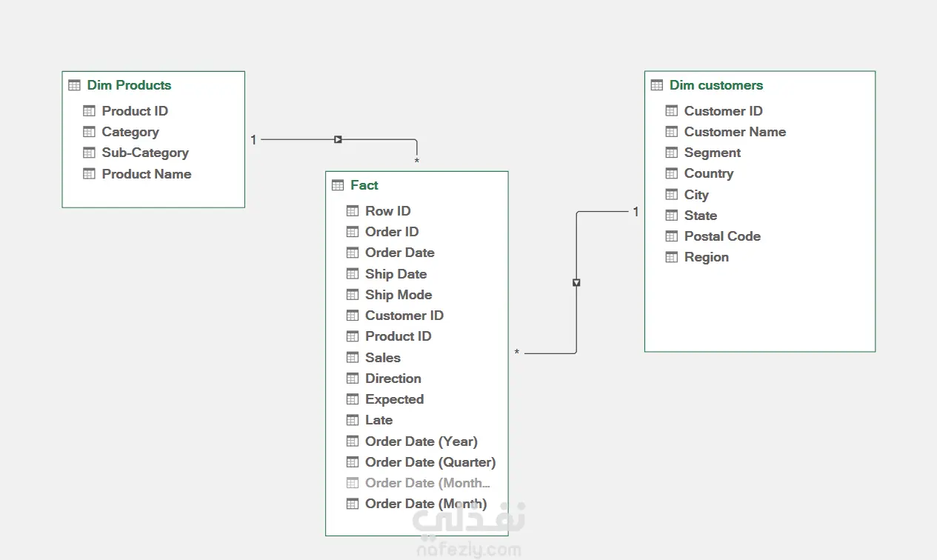Select the Category field in Dim Products
Image resolution: width=937 pixels, height=560 pixels.
pyautogui.click(x=130, y=132)
